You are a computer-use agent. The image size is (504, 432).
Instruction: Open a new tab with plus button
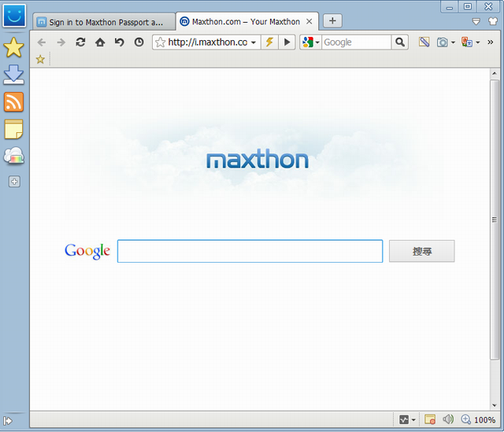(332, 21)
